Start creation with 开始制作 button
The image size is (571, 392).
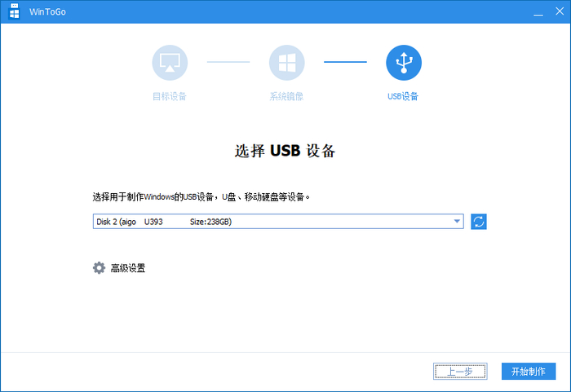point(529,372)
